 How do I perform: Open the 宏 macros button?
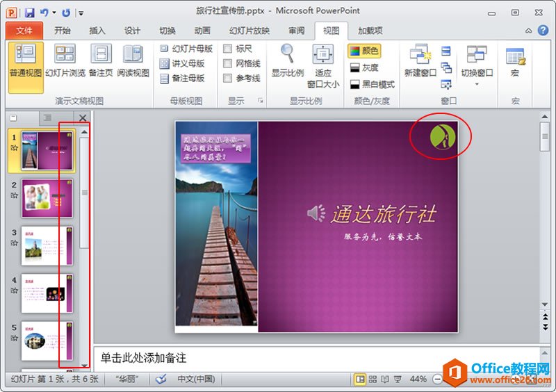515,62
